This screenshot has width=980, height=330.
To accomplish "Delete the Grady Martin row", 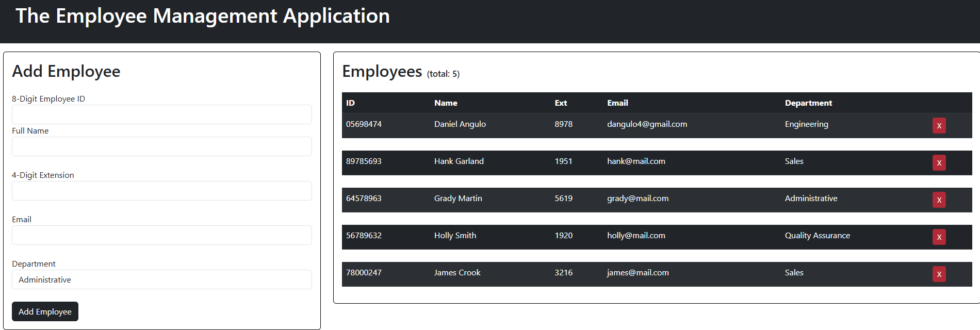I will 939,200.
